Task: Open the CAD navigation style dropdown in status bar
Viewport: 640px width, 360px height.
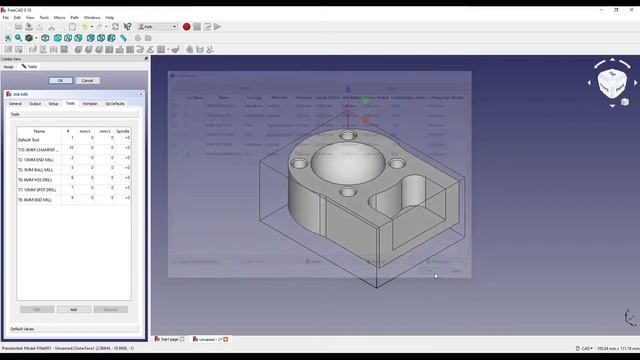Action: tap(584, 348)
